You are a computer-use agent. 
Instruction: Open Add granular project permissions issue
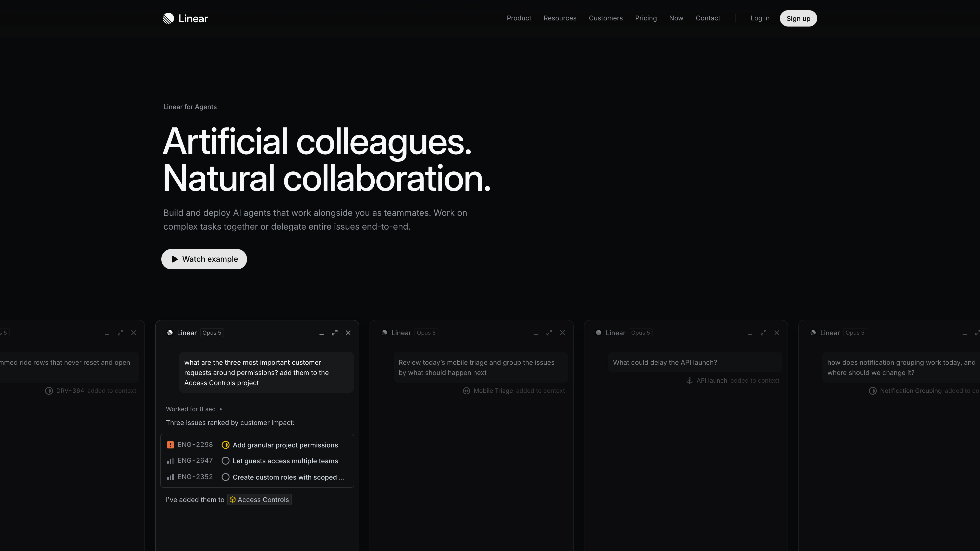[x=285, y=445]
